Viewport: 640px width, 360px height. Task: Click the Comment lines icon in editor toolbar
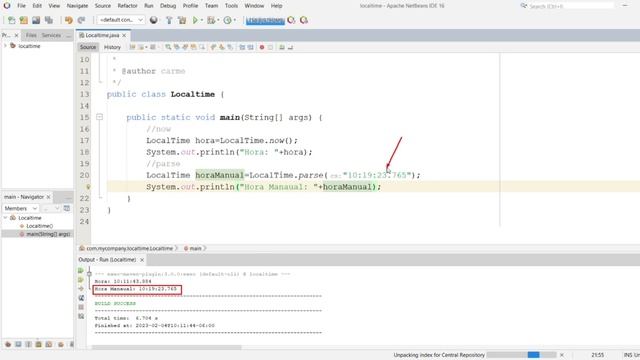pyautogui.click(x=282, y=47)
